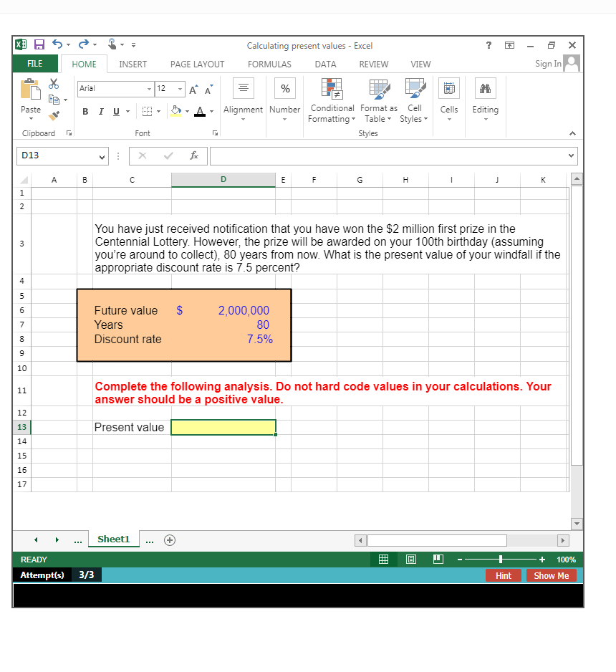
Task: Click the Insert Function (fx) icon
Action: [194, 155]
